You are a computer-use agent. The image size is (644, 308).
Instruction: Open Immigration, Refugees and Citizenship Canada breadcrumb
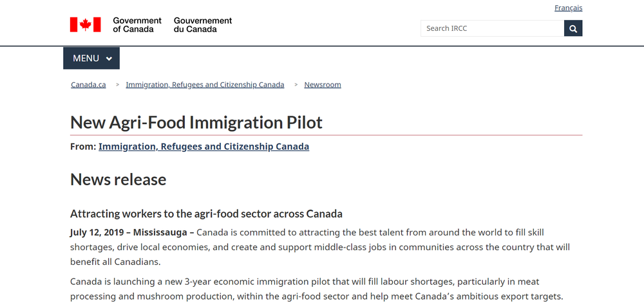pos(205,84)
